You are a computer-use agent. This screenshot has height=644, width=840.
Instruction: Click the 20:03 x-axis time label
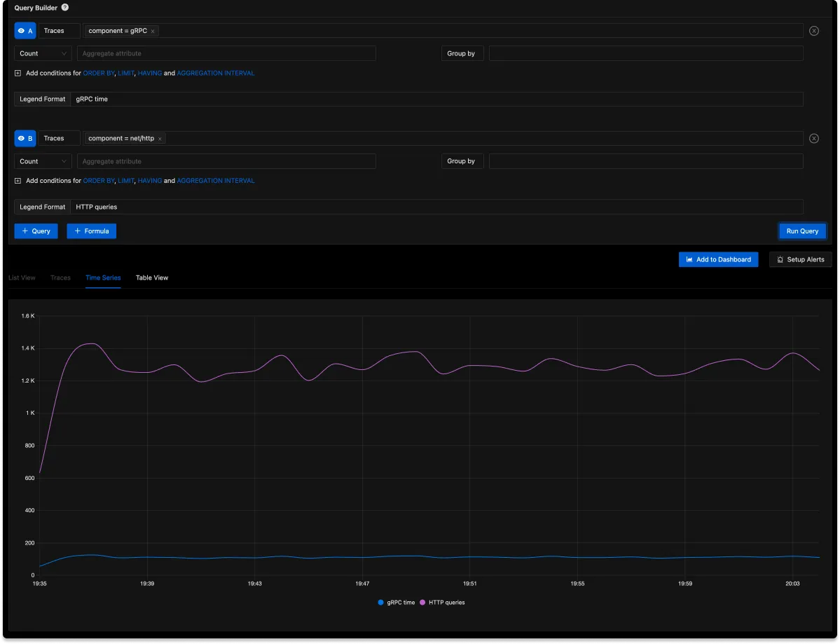coord(792,584)
